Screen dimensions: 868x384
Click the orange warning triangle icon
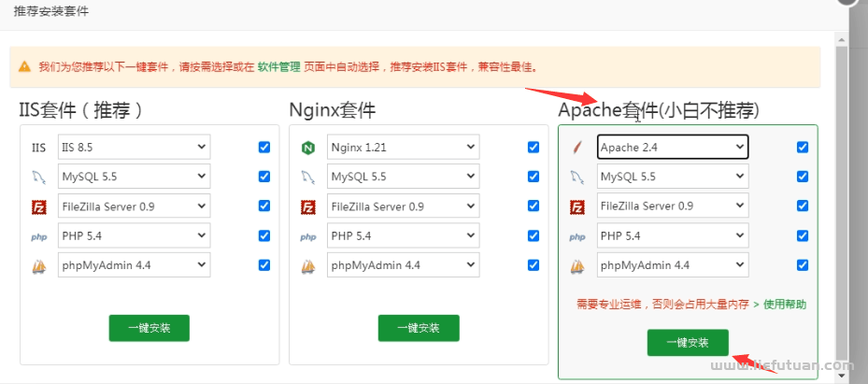coord(24,66)
